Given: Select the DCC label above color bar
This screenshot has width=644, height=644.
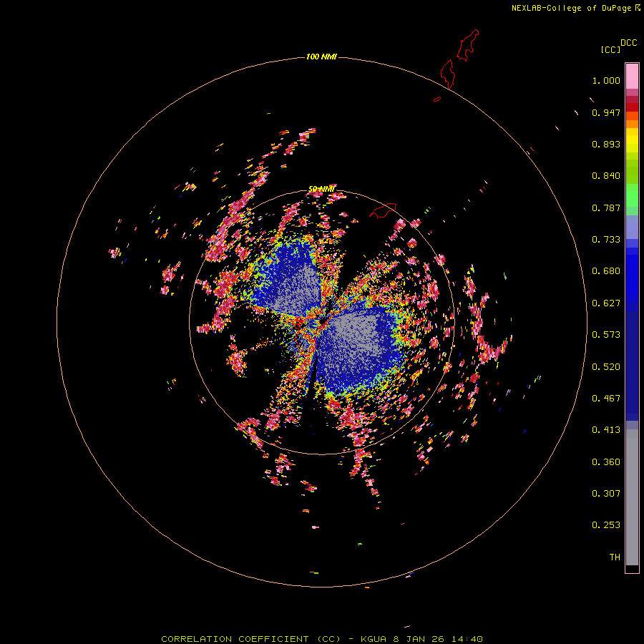Looking at the screenshot, I should (x=629, y=43).
